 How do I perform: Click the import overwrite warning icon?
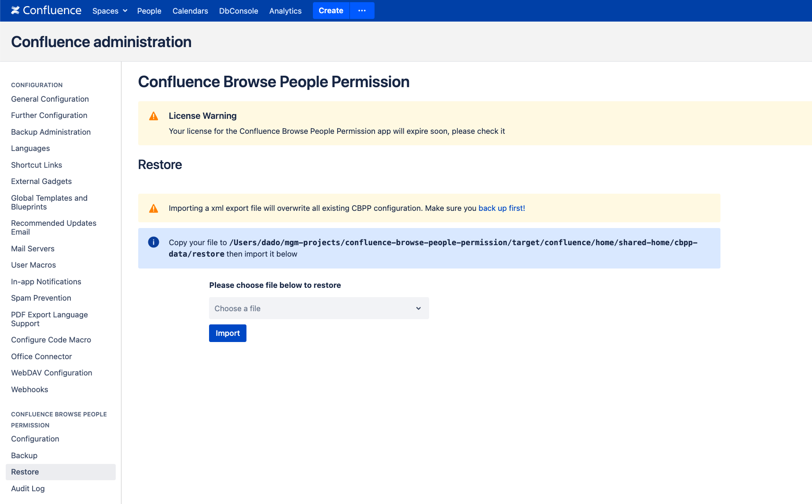click(x=154, y=208)
